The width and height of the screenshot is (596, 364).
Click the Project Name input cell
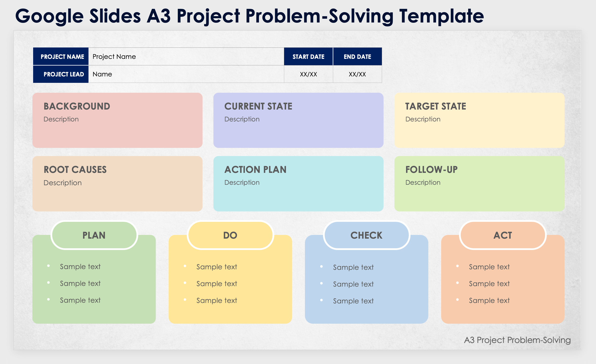(185, 57)
